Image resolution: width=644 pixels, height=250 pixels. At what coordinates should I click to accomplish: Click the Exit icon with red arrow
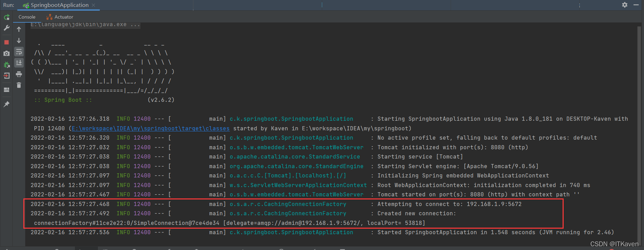pyautogui.click(x=7, y=76)
